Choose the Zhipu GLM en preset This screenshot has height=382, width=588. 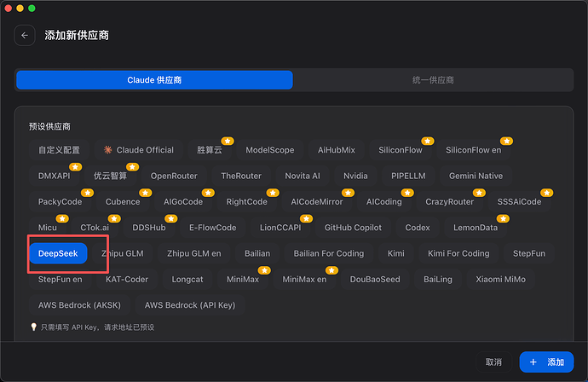tap(194, 253)
